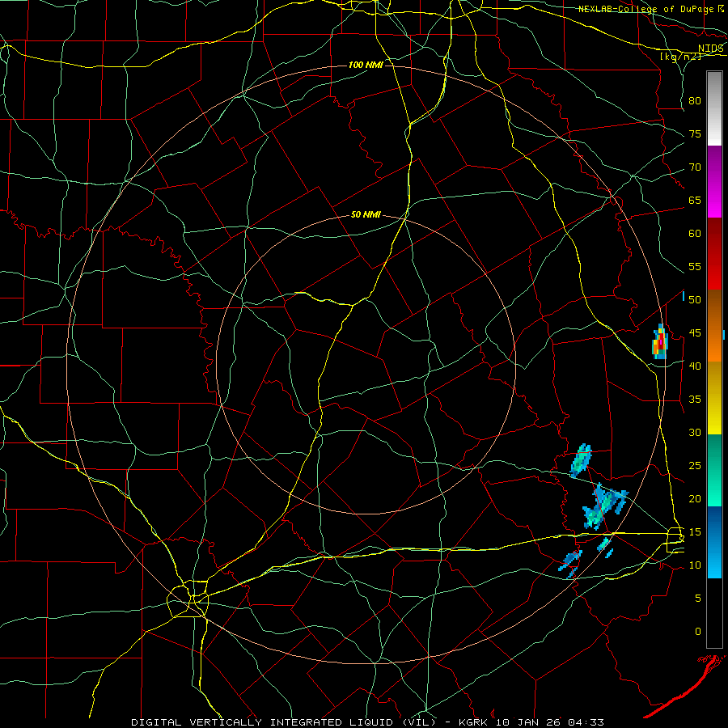
Task: Select the green segment of the color scale
Action: [714, 470]
